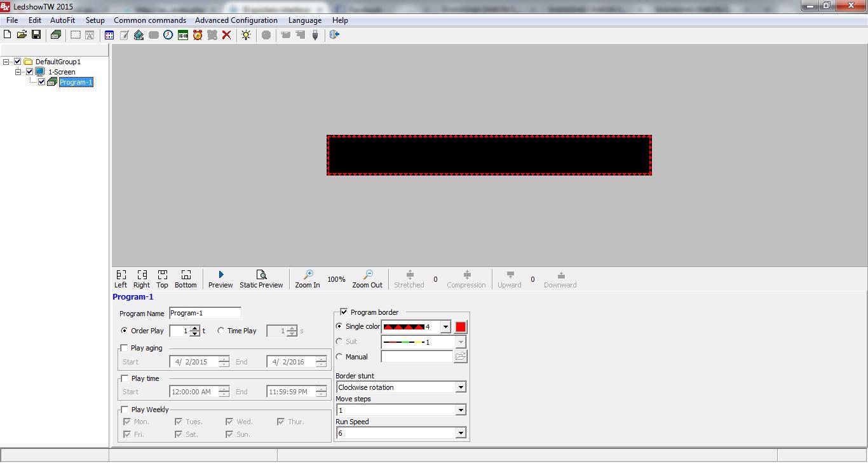This screenshot has height=463, width=868.
Task: Open the File menu
Action: 12,20
